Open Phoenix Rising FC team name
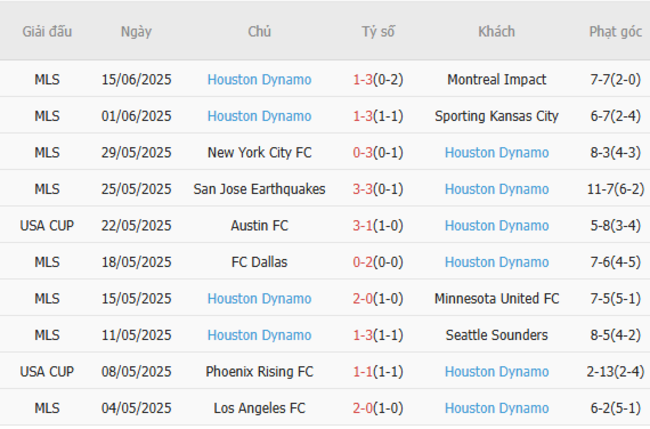 259,372
